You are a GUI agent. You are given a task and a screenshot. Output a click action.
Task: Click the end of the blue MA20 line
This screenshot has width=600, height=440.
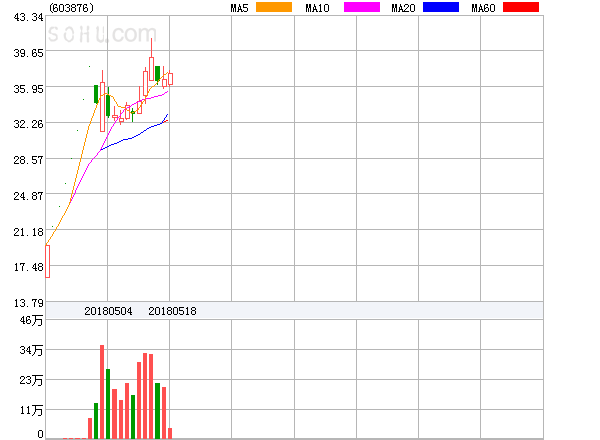click(168, 114)
